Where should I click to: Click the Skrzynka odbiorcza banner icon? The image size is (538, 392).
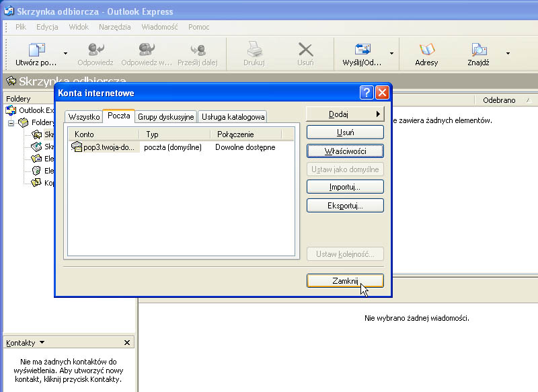tap(11, 81)
